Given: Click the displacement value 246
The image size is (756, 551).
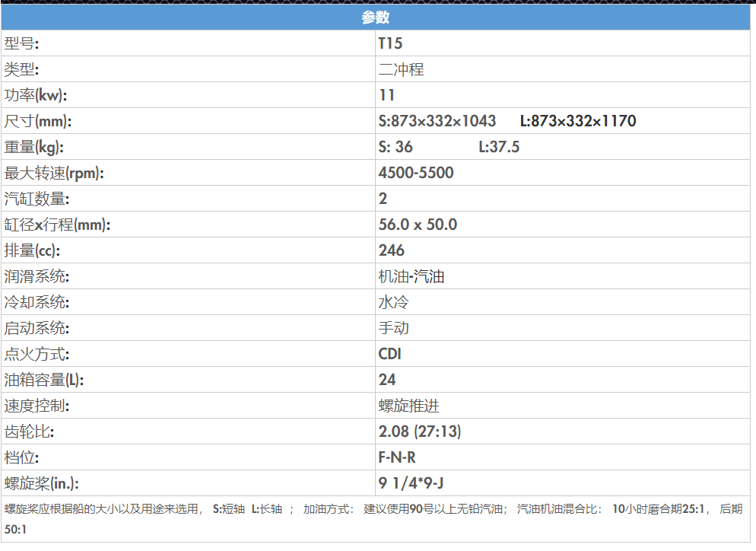Looking at the screenshot, I should pos(392,250).
